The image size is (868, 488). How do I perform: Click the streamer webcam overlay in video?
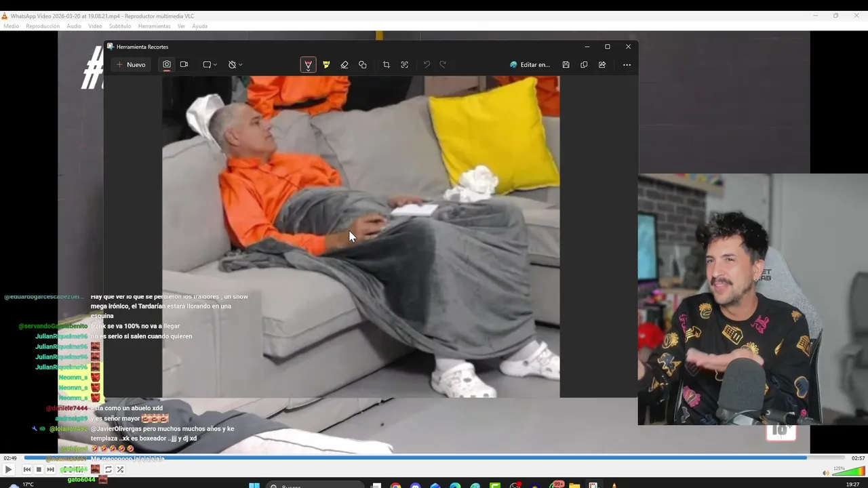point(753,299)
